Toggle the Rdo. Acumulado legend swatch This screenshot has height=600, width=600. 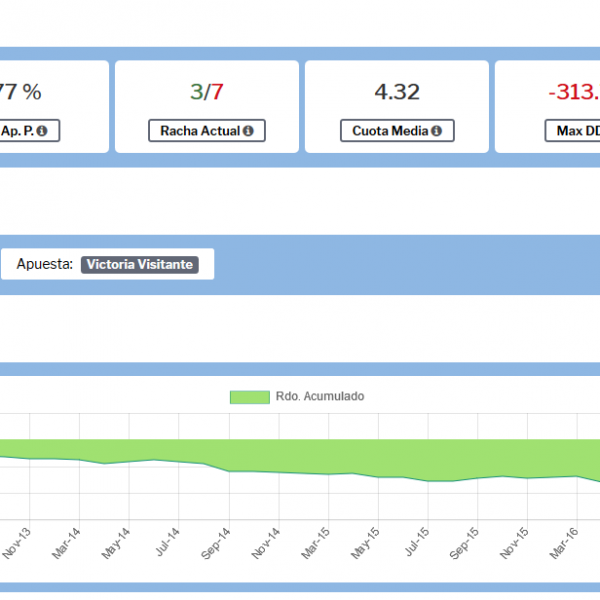pos(249,397)
